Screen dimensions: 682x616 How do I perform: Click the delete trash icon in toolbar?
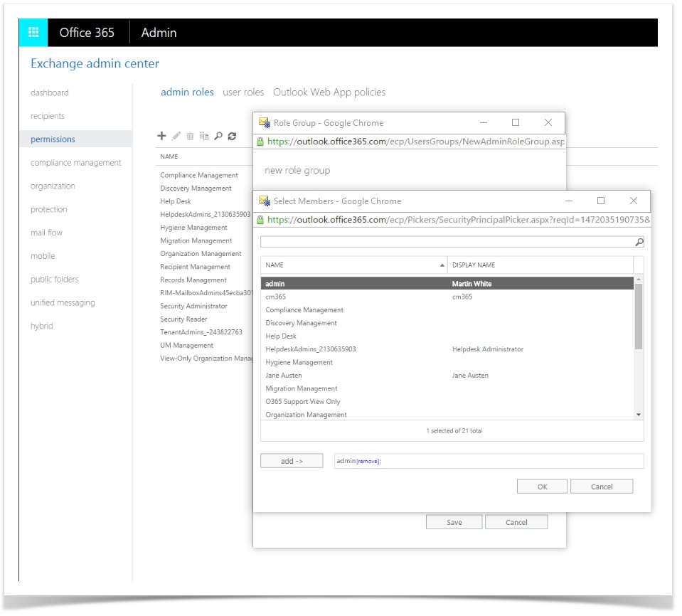tap(190, 136)
